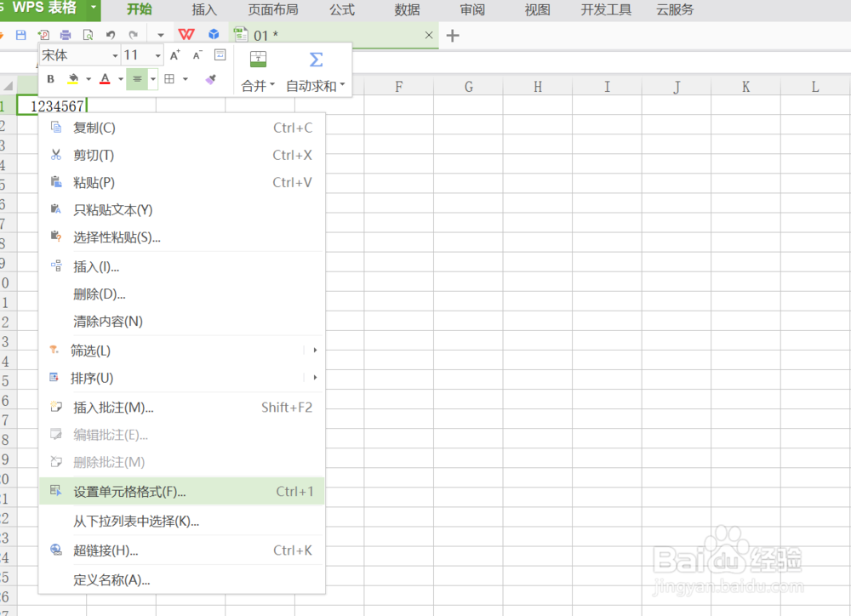Choose 插入批注(M)... menu entry
The image size is (851, 616).
click(182, 408)
